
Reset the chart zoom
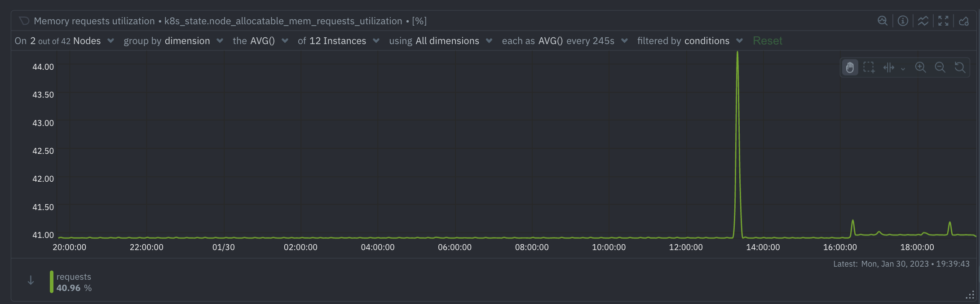(960, 67)
